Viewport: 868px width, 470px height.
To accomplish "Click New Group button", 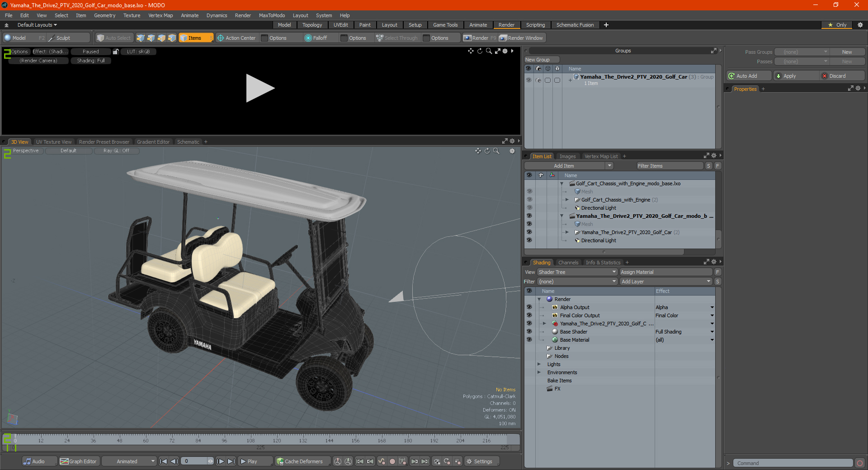I will pos(542,60).
